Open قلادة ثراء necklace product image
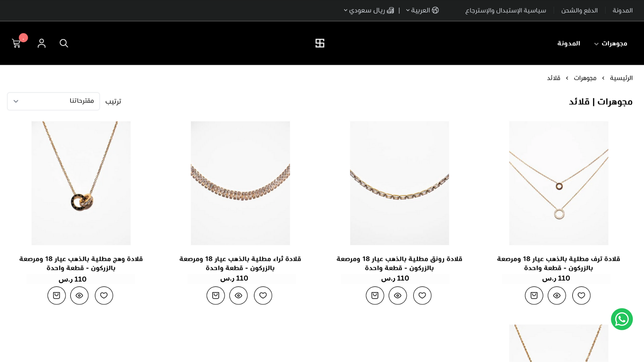 tap(240, 183)
